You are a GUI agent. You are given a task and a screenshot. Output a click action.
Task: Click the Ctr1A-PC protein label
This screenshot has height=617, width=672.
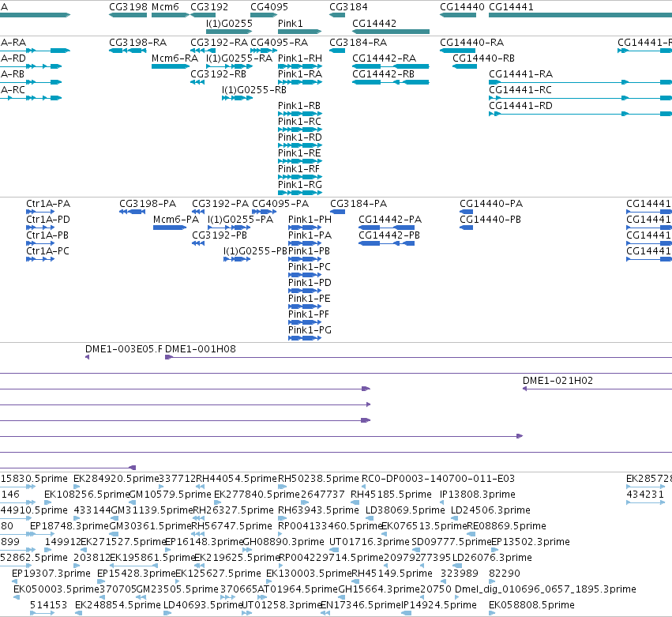tap(47, 251)
